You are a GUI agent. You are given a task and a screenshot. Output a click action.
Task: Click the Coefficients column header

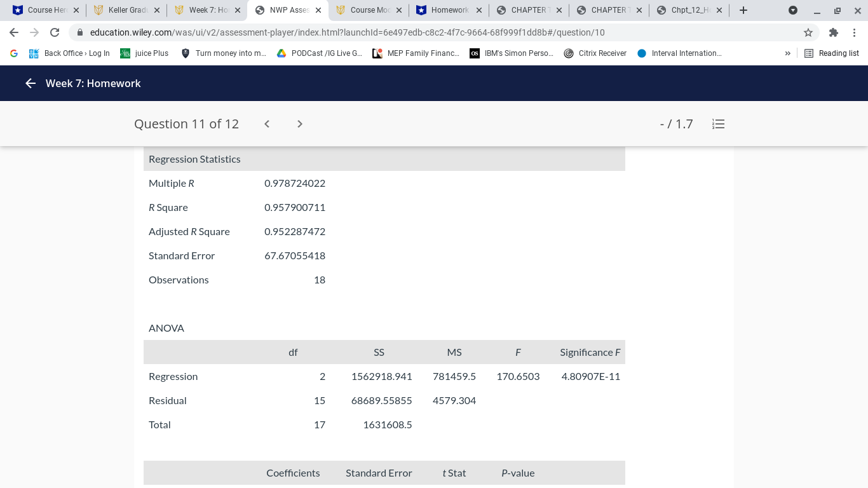pos(293,473)
